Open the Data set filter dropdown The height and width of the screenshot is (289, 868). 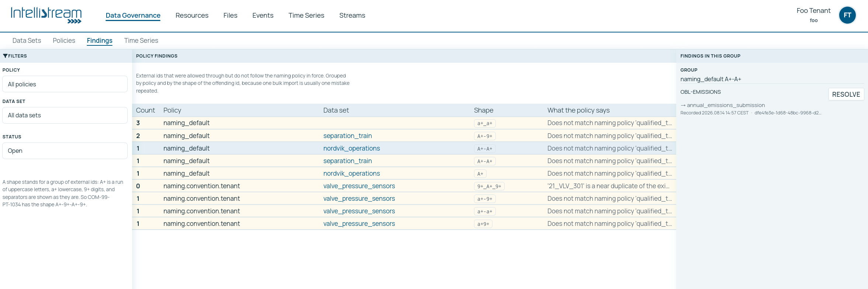click(x=65, y=115)
